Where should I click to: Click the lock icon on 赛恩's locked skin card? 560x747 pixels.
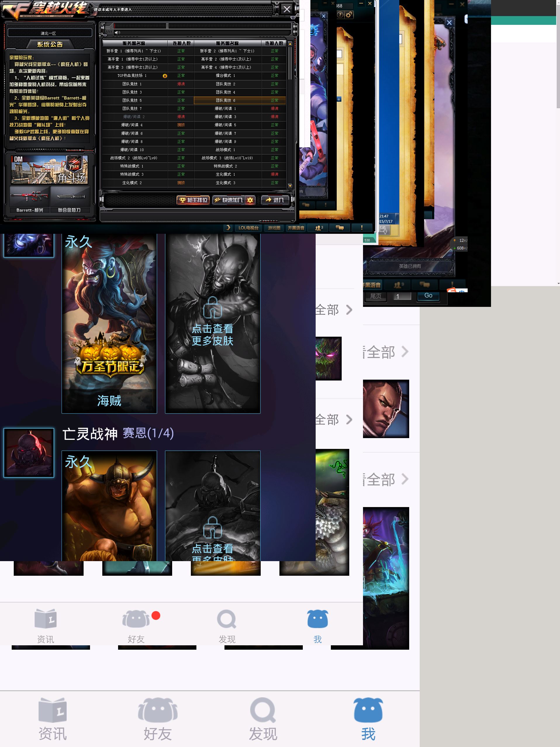(212, 527)
